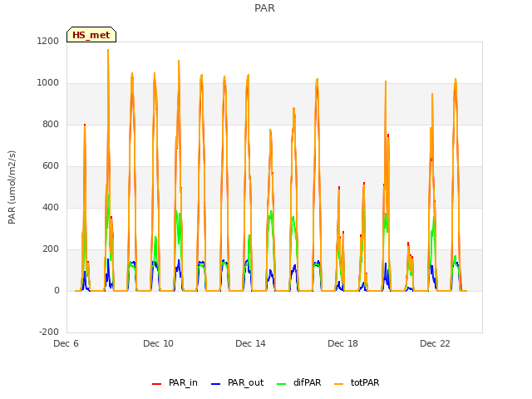
Task: Click the Dec 6 x-axis label
Action: [x=66, y=343]
